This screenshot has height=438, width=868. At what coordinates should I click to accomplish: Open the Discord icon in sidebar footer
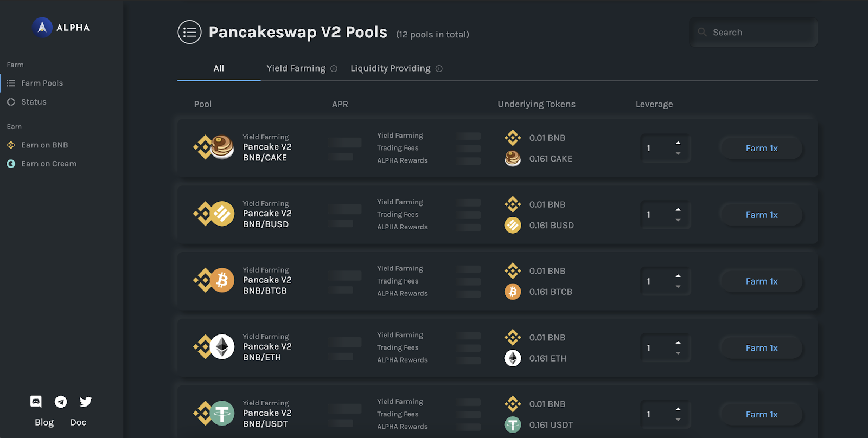click(36, 402)
